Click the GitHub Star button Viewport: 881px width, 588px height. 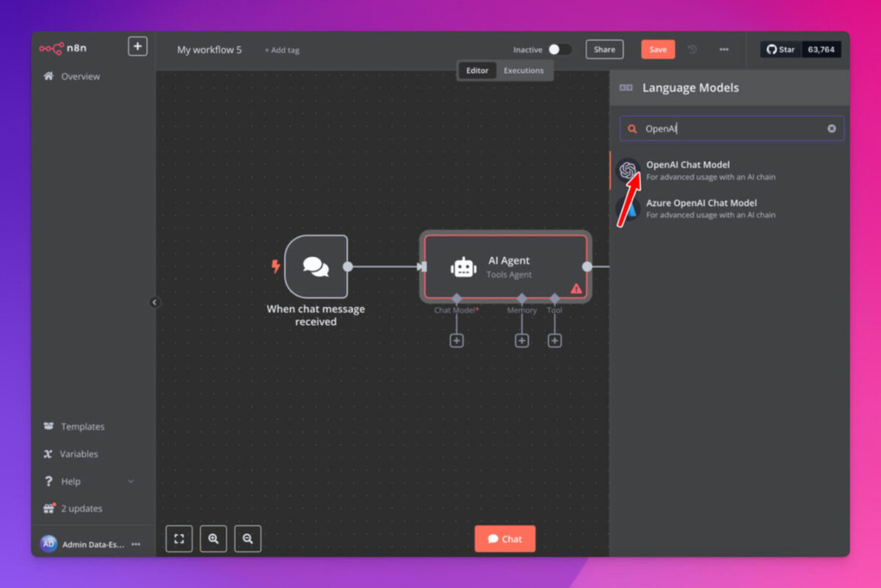(x=780, y=50)
